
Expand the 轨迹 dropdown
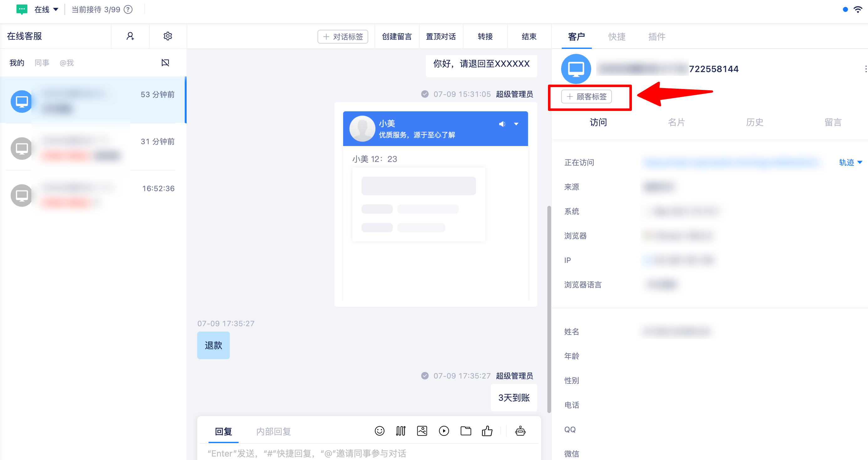tap(850, 163)
